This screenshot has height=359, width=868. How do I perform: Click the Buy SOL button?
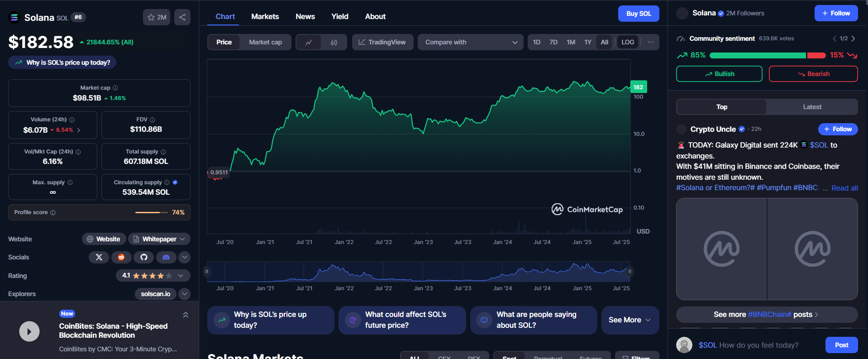coord(638,14)
